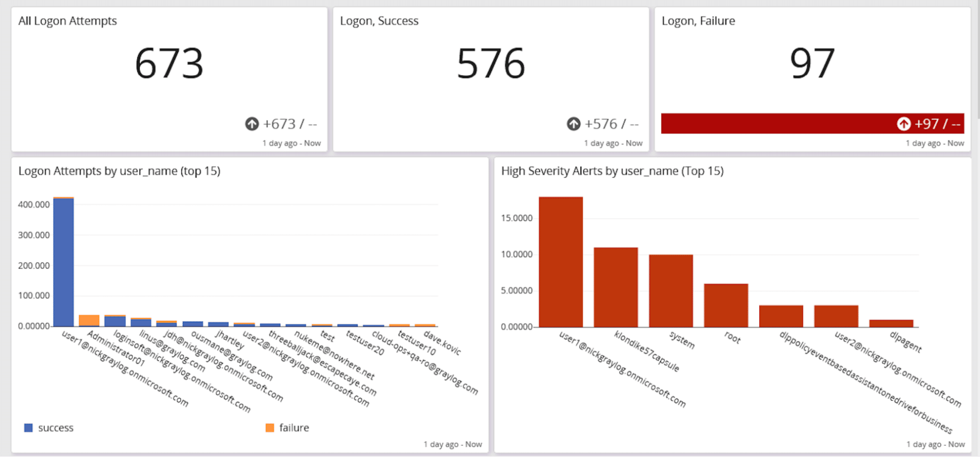Screen dimensions: 980x457
Task: Expand the Logon Attempts by user_name widget
Action: [119, 171]
